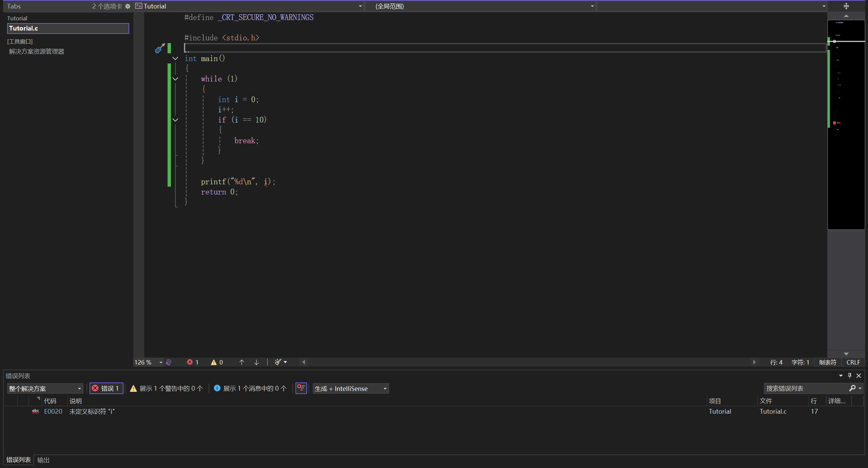Click the yellow warning count indicator below the editor
Screen dimensions: 868x468
(217, 362)
